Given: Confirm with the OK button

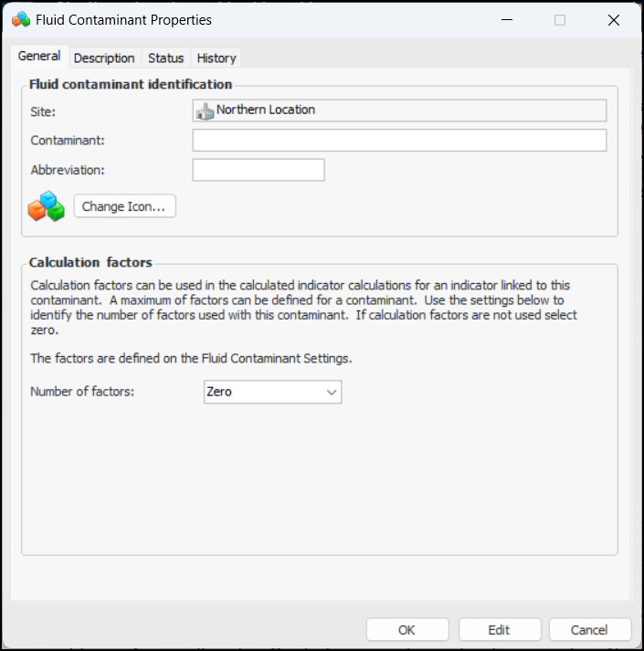Looking at the screenshot, I should coord(407,630).
